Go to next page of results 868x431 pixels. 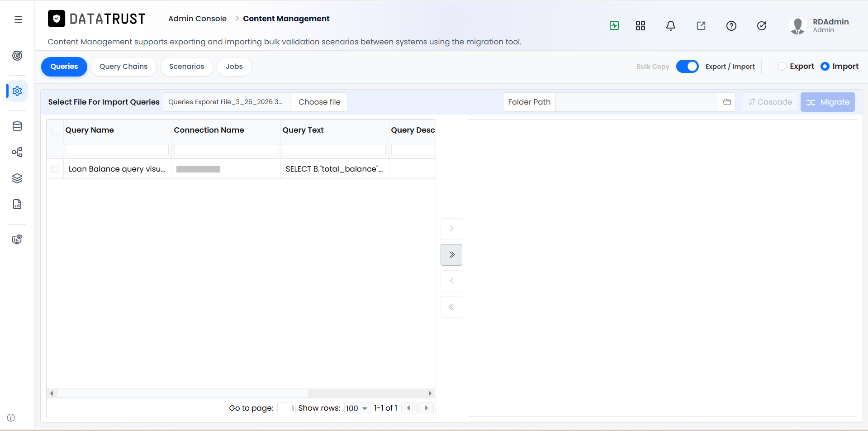(426, 408)
